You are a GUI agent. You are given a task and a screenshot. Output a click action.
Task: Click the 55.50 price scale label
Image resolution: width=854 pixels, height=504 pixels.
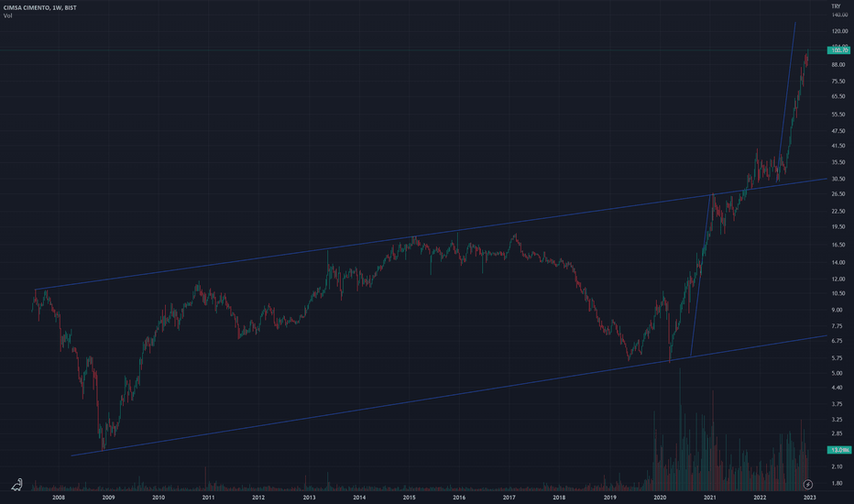tap(838, 115)
